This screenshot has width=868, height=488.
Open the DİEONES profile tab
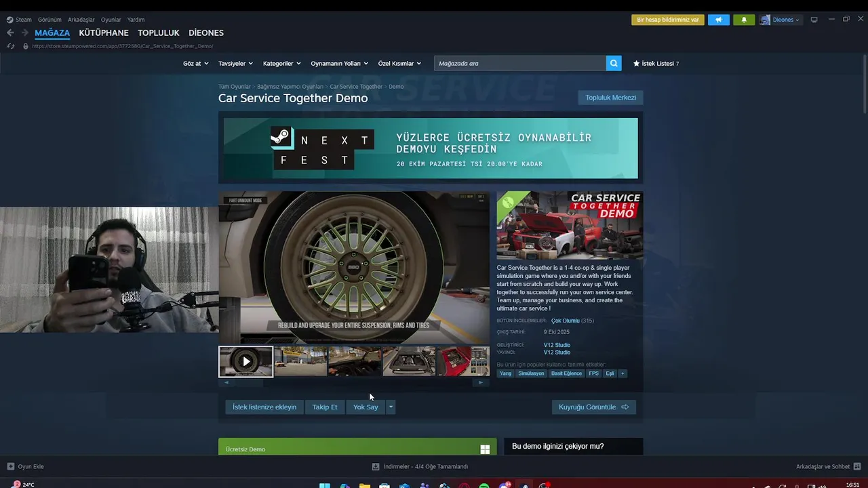click(x=206, y=33)
